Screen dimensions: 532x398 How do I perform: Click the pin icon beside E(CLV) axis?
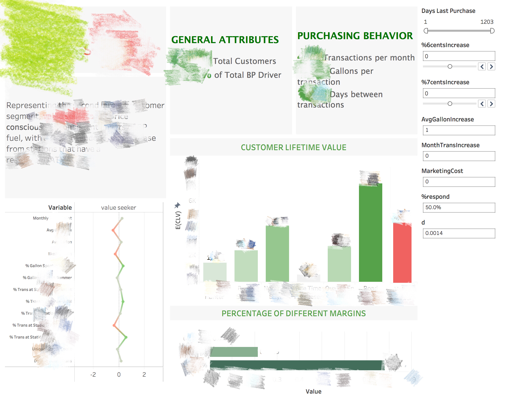click(x=177, y=205)
